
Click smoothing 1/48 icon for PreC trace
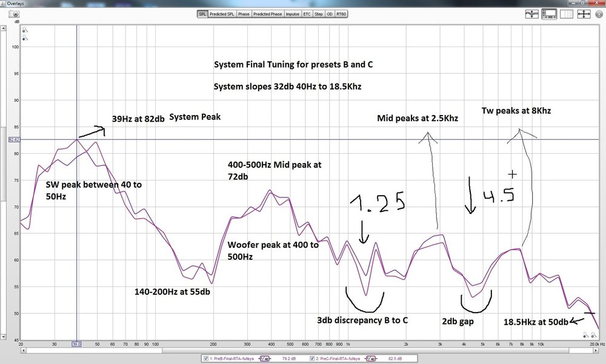370,359
